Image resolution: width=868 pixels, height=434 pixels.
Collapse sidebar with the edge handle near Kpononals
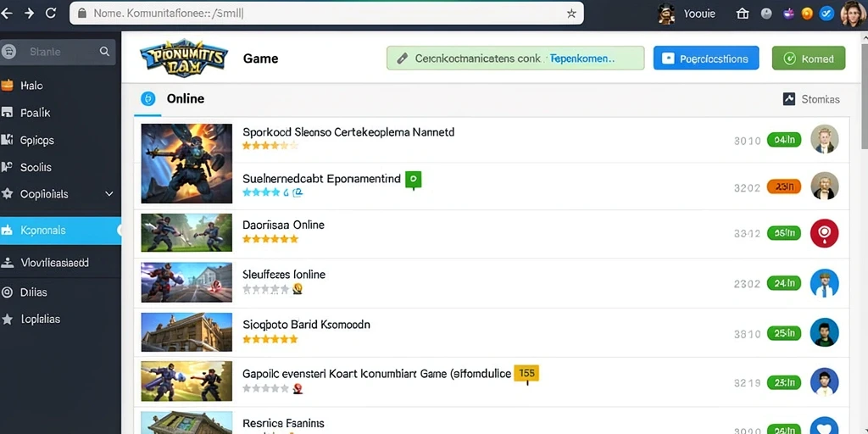(120, 231)
